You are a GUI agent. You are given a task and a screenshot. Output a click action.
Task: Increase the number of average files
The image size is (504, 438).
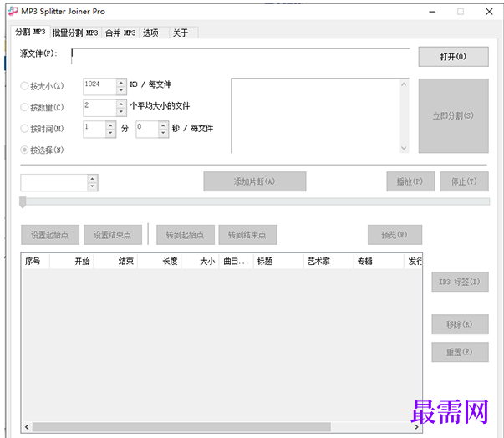click(121, 104)
